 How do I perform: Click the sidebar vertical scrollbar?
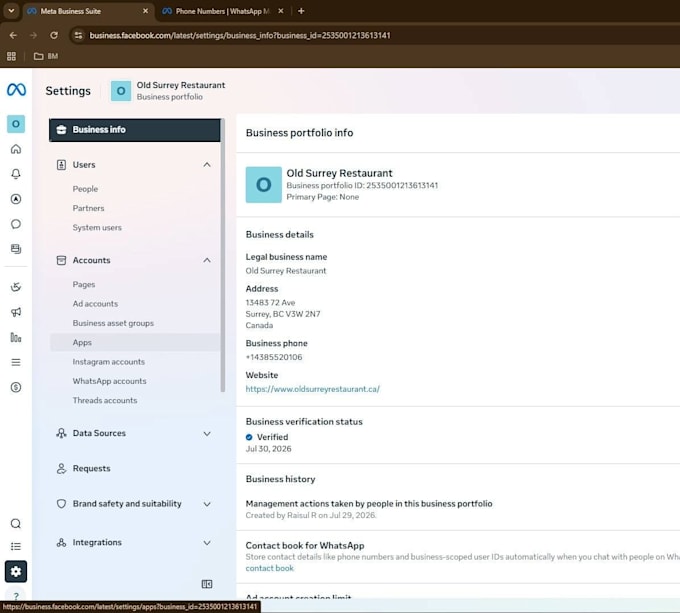click(x=222, y=255)
